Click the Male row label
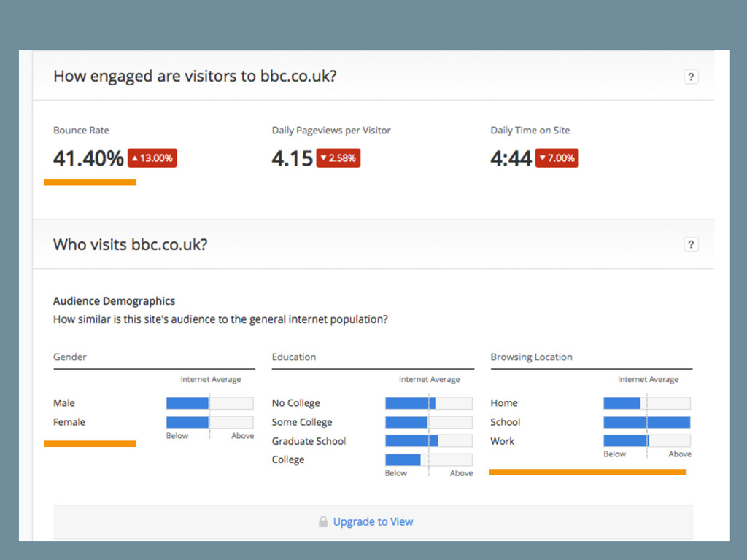This screenshot has width=747, height=560. tap(64, 402)
